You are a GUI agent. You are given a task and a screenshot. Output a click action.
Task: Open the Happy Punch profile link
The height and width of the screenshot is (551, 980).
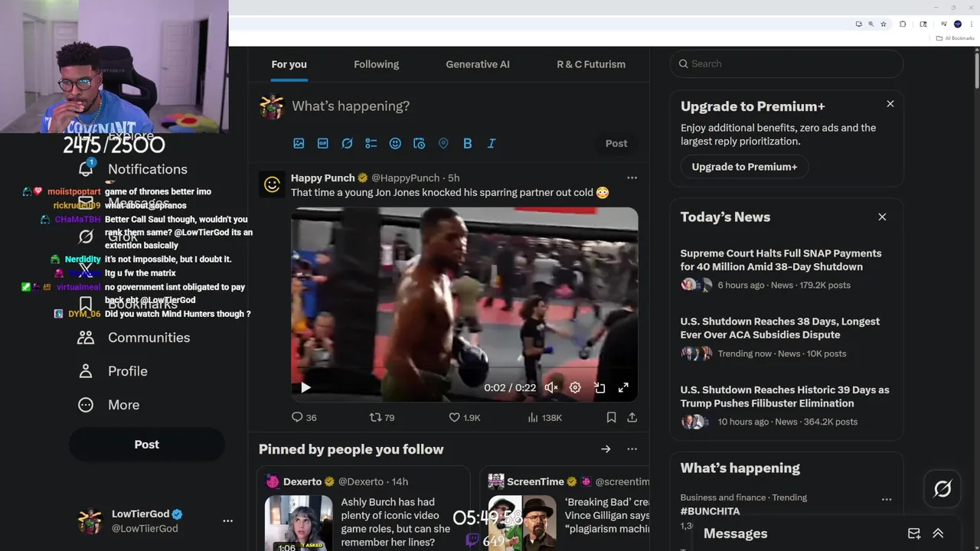click(x=322, y=178)
